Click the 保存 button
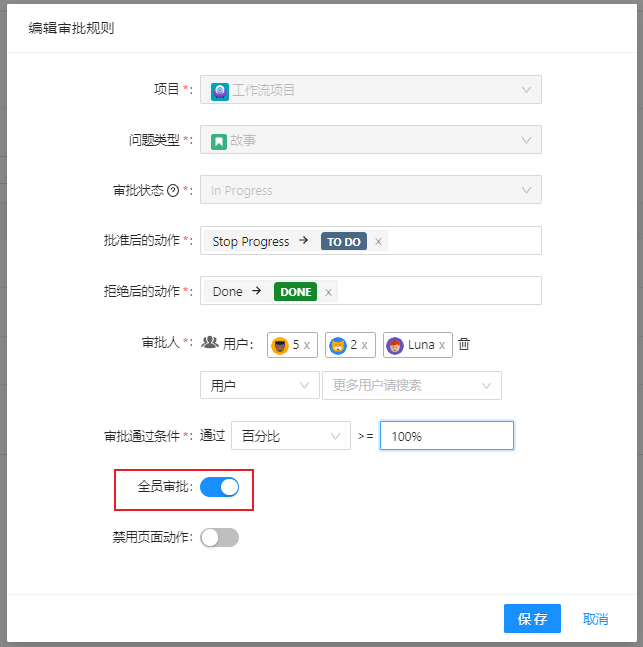The width and height of the screenshot is (643, 647). pyautogui.click(x=532, y=619)
